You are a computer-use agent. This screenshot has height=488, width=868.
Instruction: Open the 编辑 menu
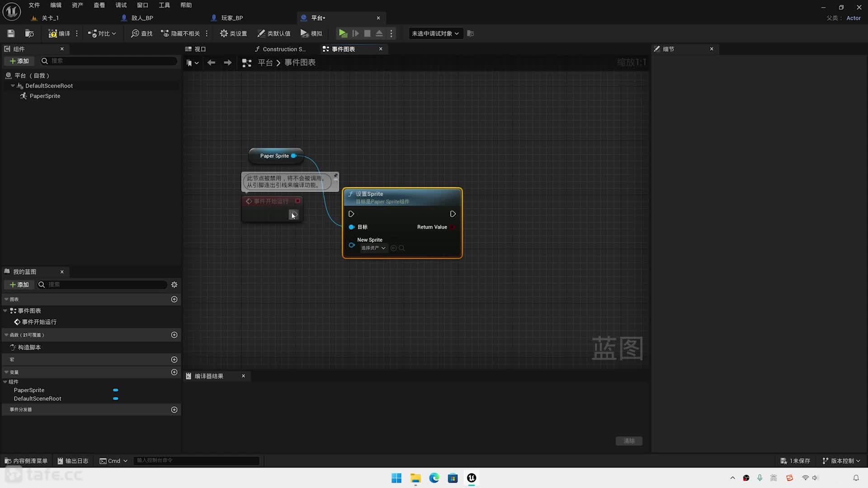click(x=56, y=5)
